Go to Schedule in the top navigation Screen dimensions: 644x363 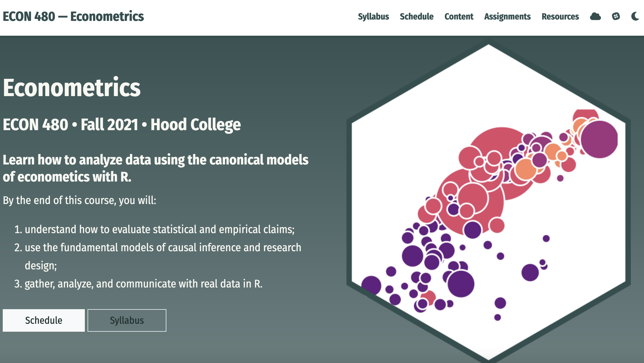(x=416, y=16)
